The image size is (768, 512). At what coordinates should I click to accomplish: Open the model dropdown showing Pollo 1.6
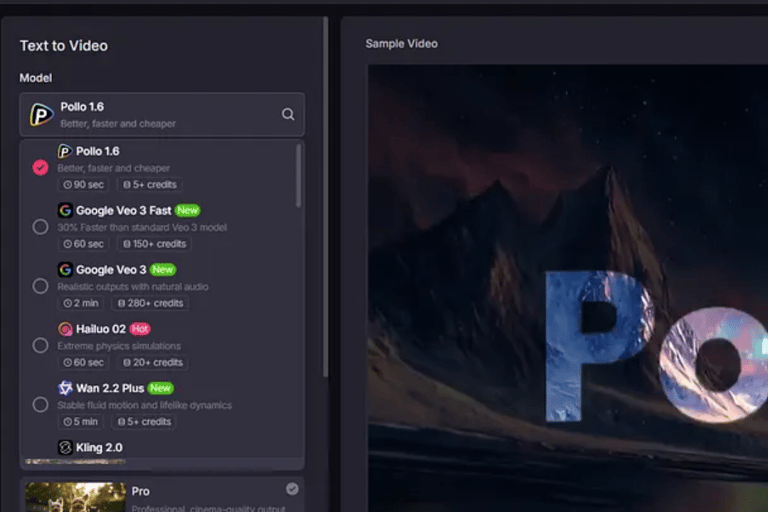pyautogui.click(x=162, y=115)
